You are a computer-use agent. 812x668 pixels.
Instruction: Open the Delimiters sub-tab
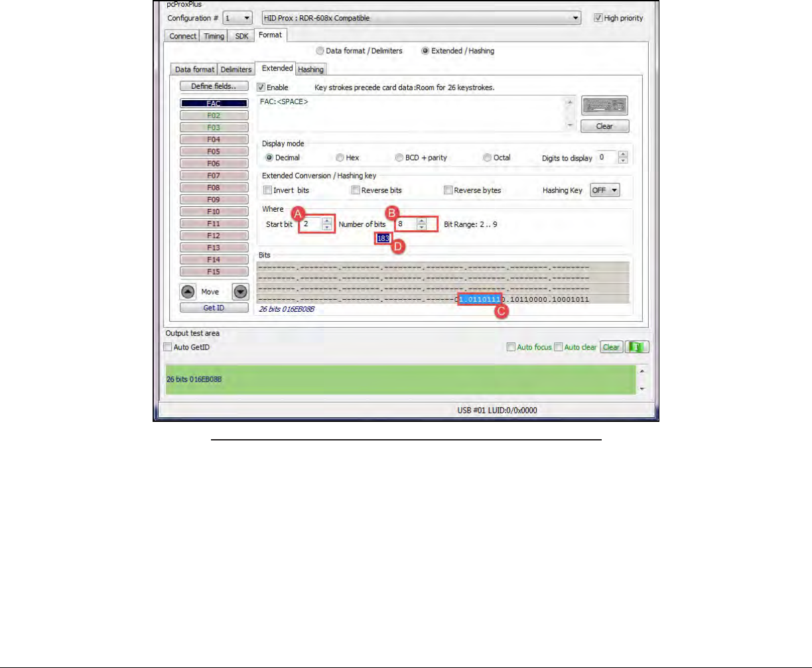pyautogui.click(x=236, y=69)
